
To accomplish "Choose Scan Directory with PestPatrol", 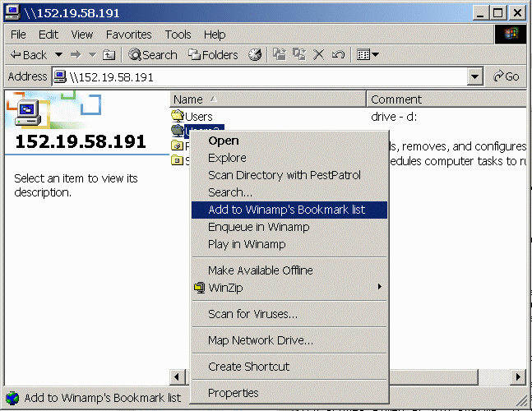I will [289, 175].
